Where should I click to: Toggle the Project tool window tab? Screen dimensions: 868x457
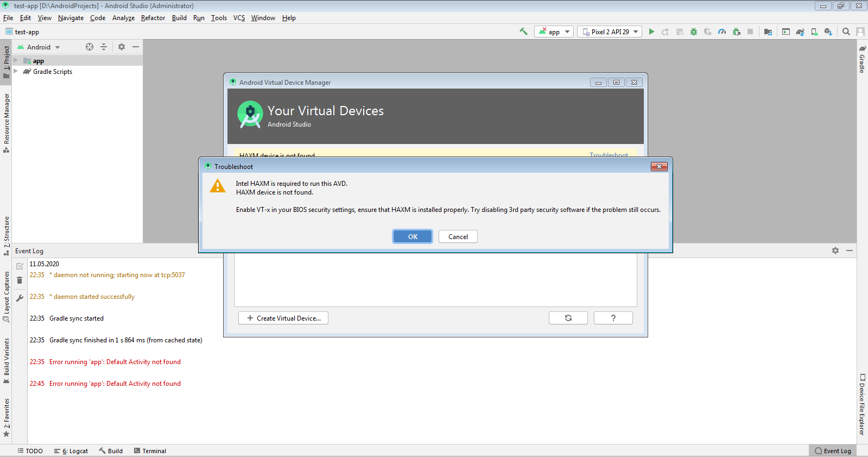click(6, 61)
